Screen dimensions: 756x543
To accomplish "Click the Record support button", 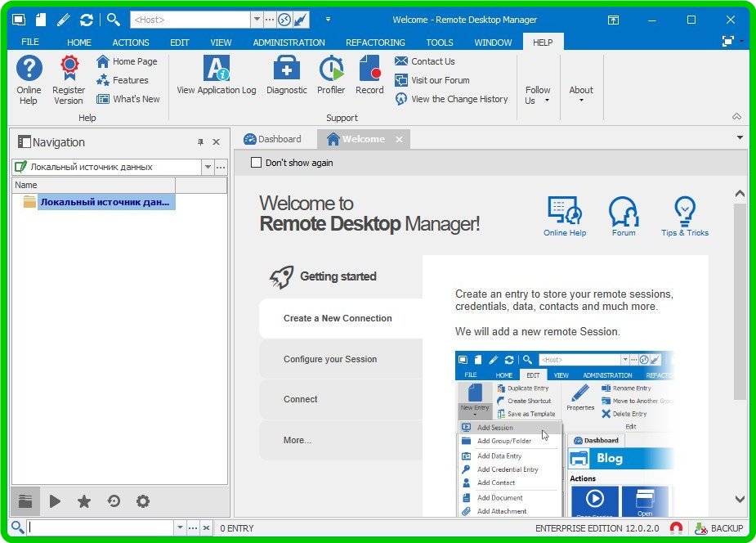I will tap(369, 74).
